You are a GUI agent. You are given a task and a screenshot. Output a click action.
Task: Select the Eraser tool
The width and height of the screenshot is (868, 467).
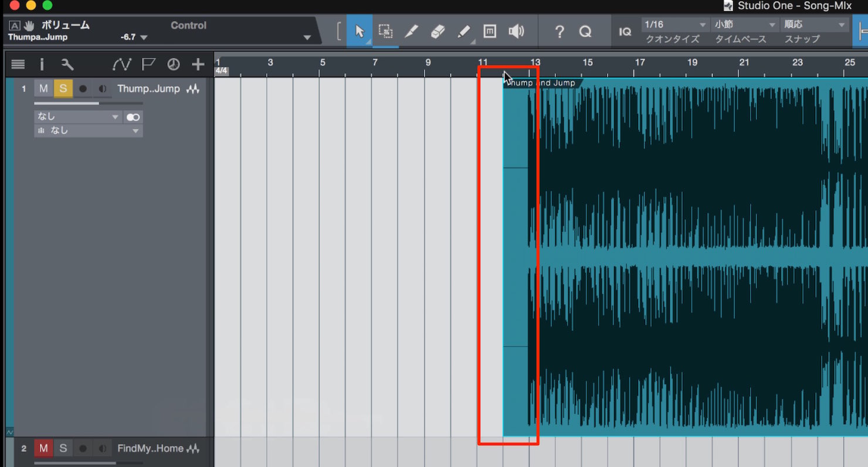438,31
